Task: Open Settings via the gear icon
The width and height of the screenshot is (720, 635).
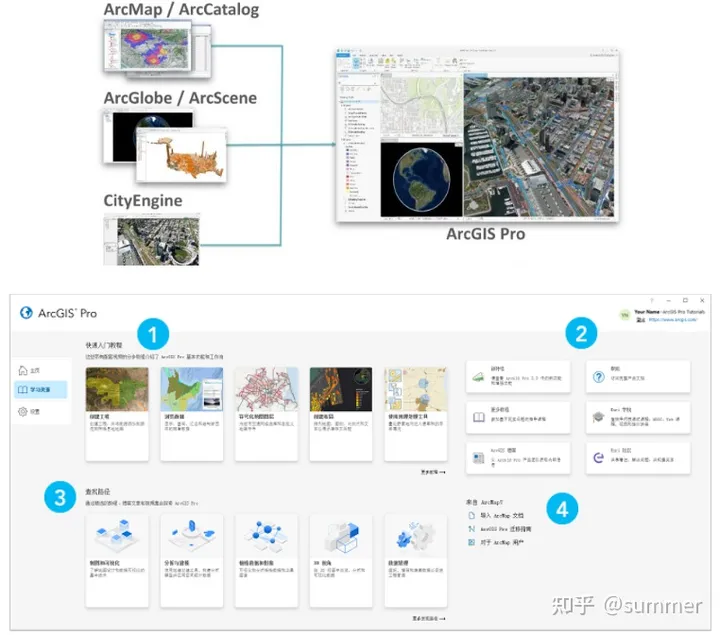Action: 22,411
